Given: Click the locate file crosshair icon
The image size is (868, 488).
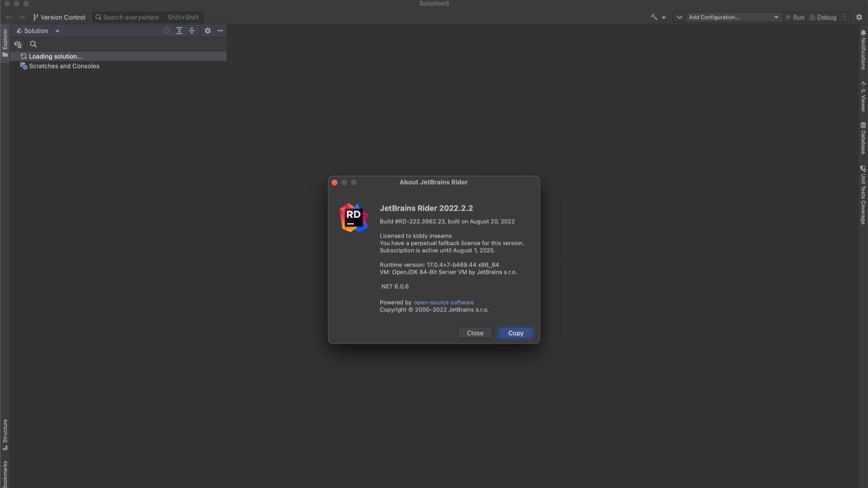Looking at the screenshot, I should tap(167, 31).
